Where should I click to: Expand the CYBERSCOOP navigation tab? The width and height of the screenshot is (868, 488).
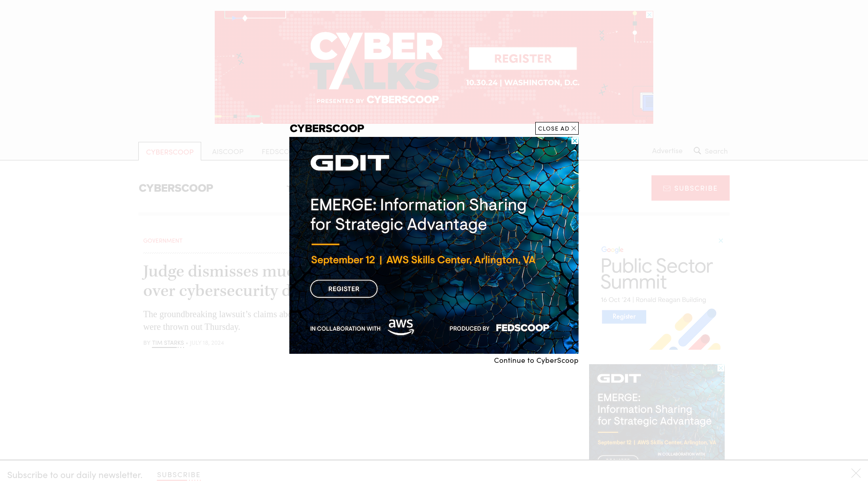[169, 151]
